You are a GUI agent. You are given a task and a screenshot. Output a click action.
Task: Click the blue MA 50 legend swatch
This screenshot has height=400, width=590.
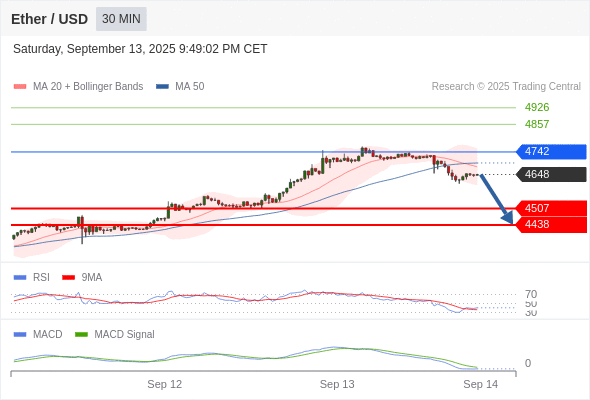coord(162,87)
